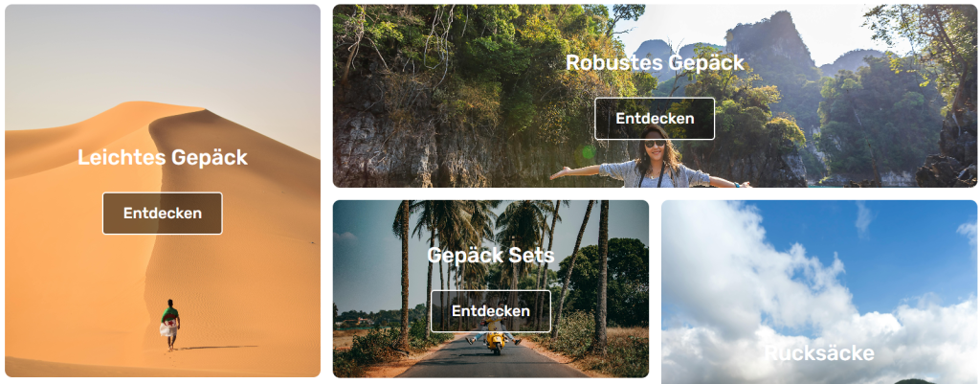This screenshot has height=384, width=980.
Task: Click the asphalt road below the scooter
Action: pyautogui.click(x=494, y=364)
